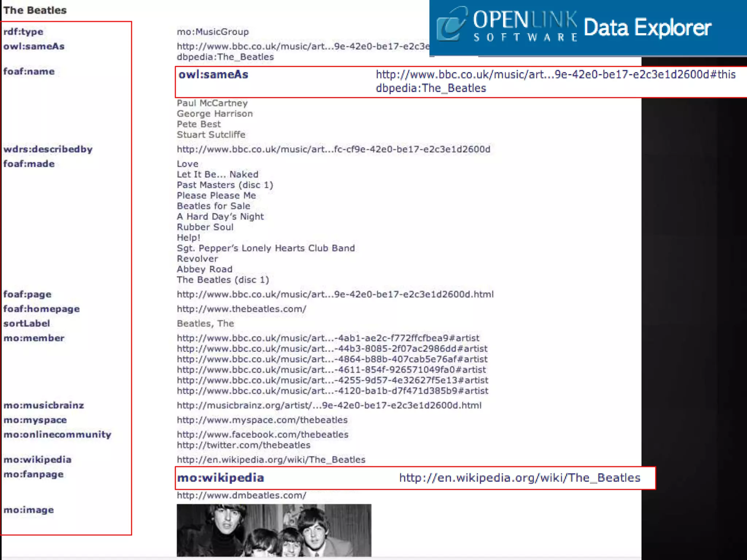Click the George Harrison name link
747x560 pixels.
pyautogui.click(x=214, y=114)
